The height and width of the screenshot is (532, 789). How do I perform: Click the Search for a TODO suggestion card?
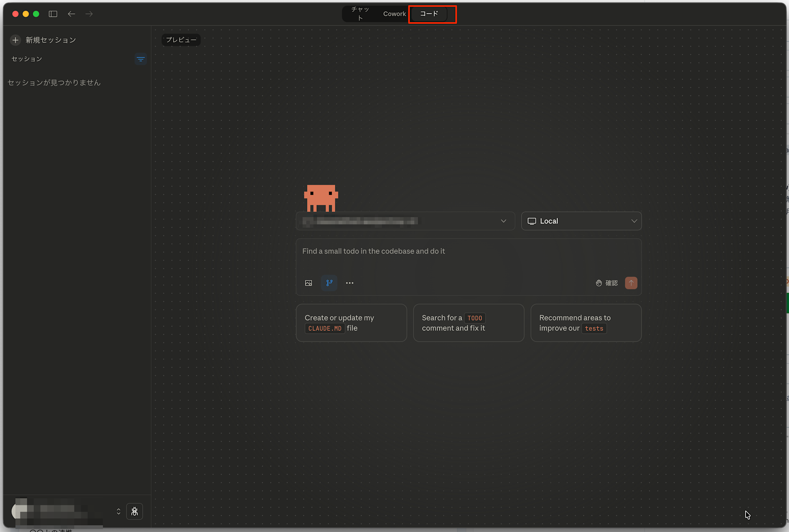tap(468, 323)
